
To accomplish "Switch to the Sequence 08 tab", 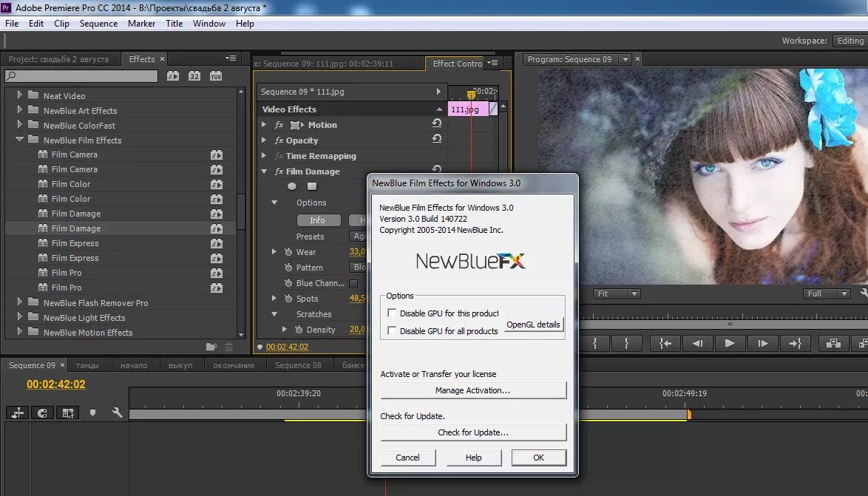I will coord(298,365).
